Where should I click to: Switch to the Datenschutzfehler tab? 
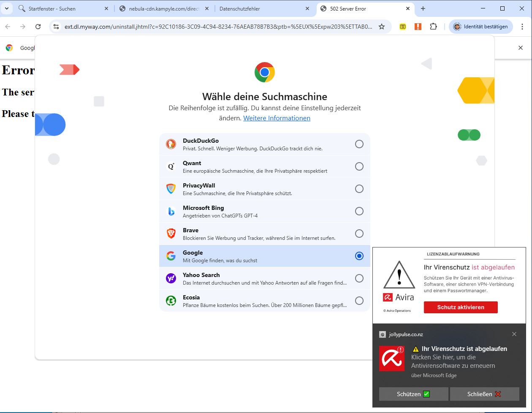click(265, 8)
